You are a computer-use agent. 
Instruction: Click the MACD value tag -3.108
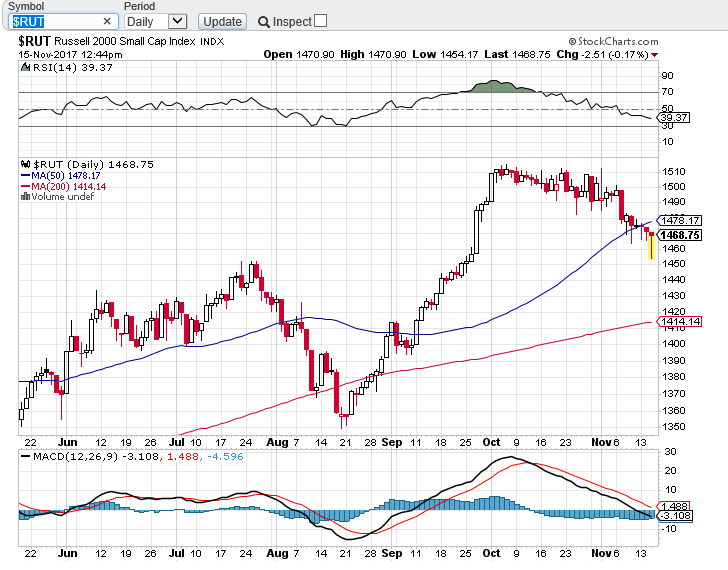(x=676, y=516)
